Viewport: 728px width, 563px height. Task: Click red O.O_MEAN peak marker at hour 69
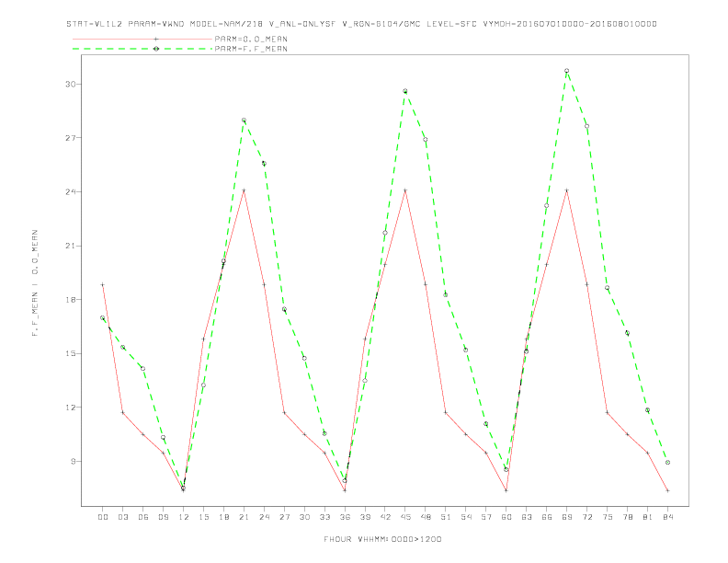point(567,190)
